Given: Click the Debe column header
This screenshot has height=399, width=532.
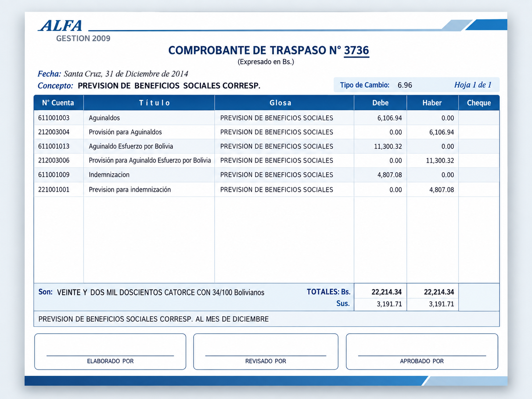Looking at the screenshot, I should (x=380, y=103).
